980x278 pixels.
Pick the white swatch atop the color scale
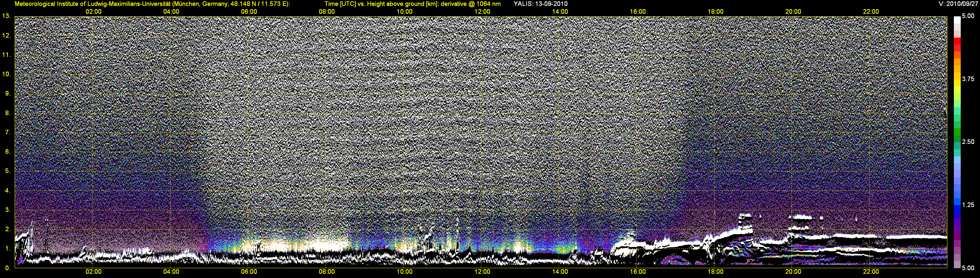957,20
